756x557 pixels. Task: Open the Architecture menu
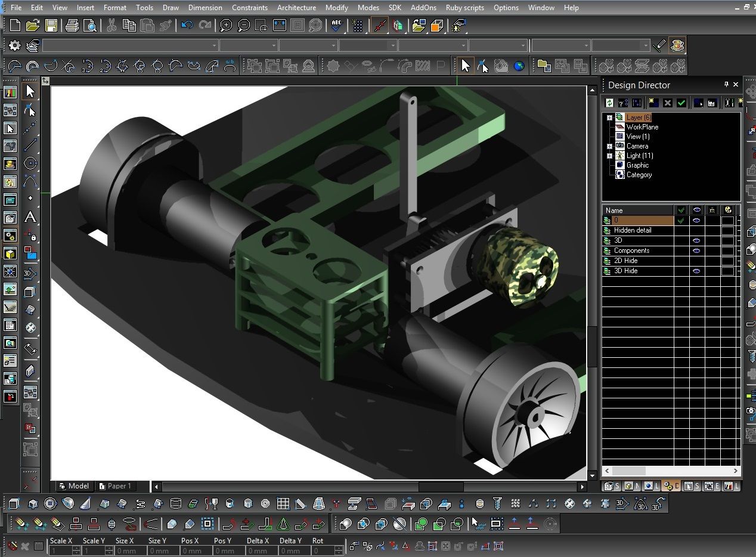click(296, 8)
